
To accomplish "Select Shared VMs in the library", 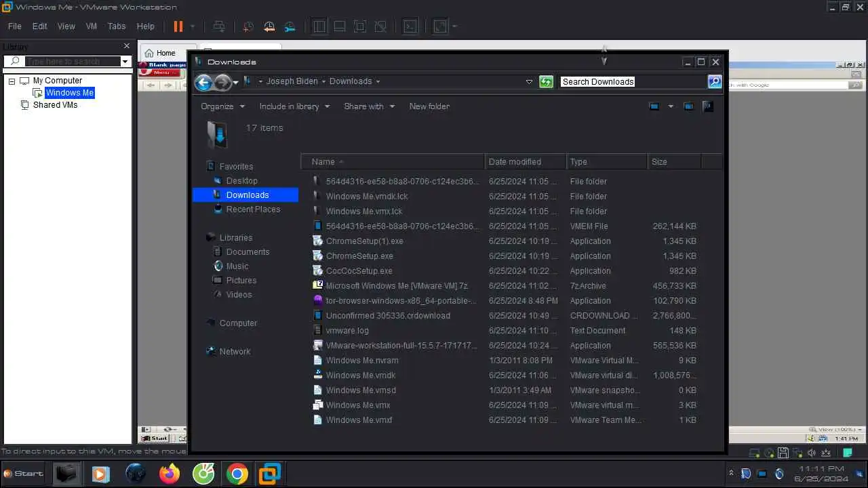I will point(55,105).
